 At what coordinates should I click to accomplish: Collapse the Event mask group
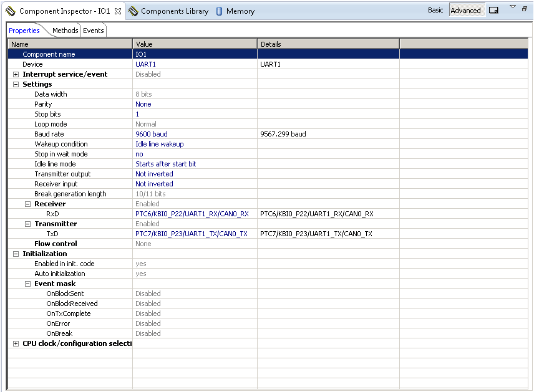coord(27,284)
